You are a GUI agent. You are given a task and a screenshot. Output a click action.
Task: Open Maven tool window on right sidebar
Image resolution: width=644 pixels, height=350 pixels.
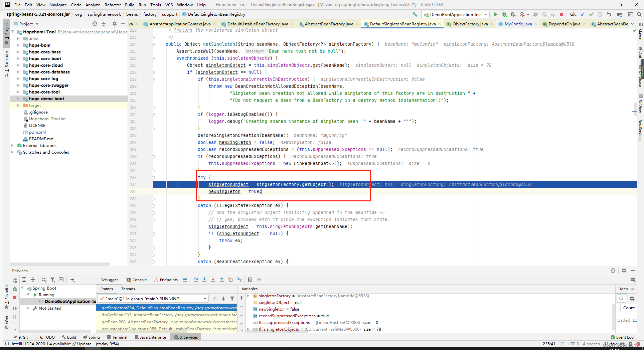click(640, 32)
